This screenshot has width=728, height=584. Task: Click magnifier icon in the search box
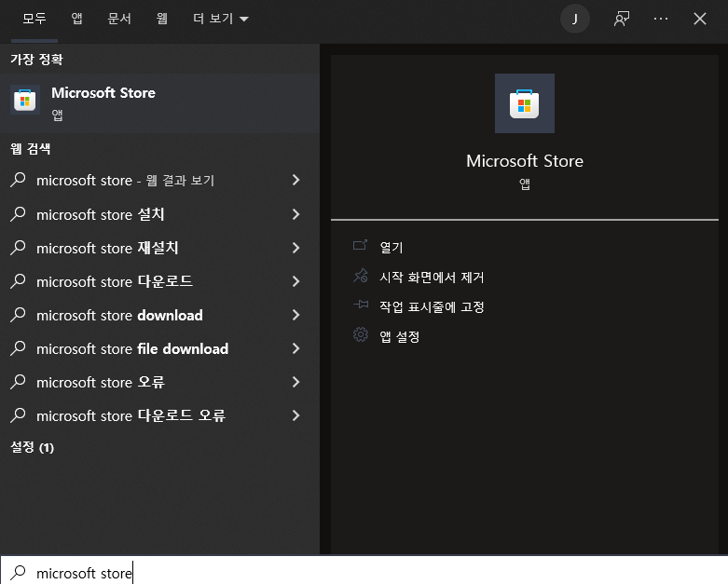(18, 573)
